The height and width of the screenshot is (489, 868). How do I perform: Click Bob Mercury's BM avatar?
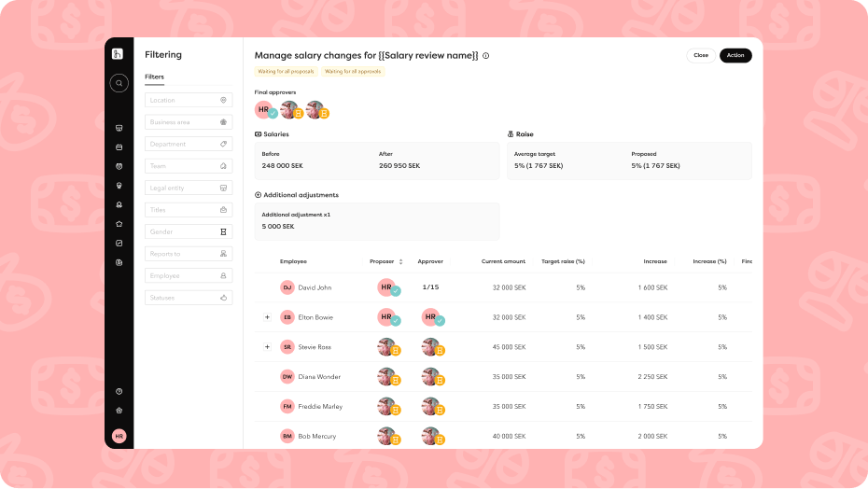tap(287, 437)
